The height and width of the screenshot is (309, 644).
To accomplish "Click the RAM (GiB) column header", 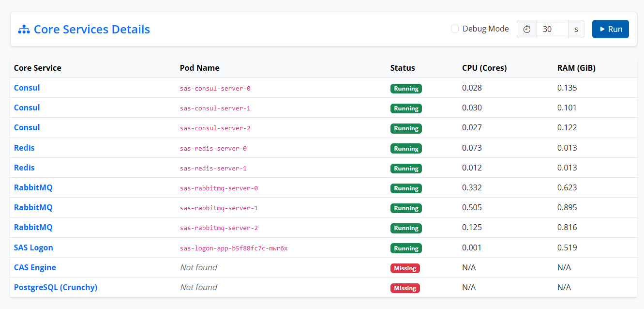I will pyautogui.click(x=576, y=68).
